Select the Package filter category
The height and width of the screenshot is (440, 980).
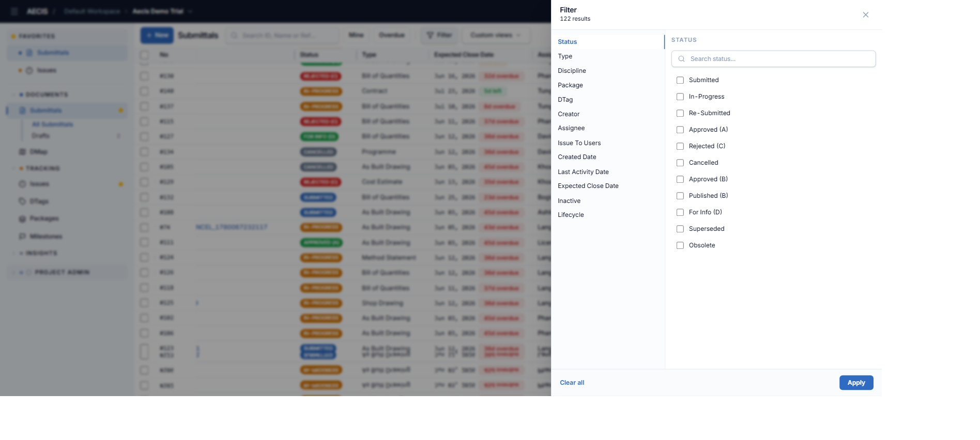608,85
